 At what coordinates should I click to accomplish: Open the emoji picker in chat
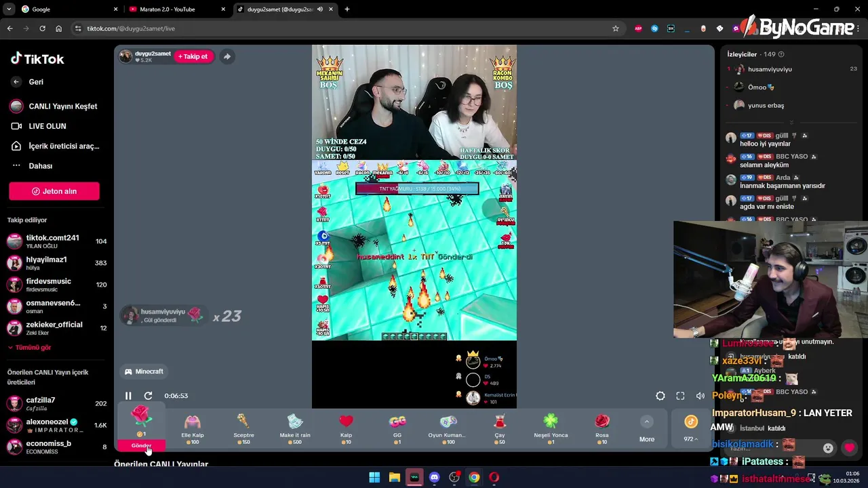pos(828,448)
